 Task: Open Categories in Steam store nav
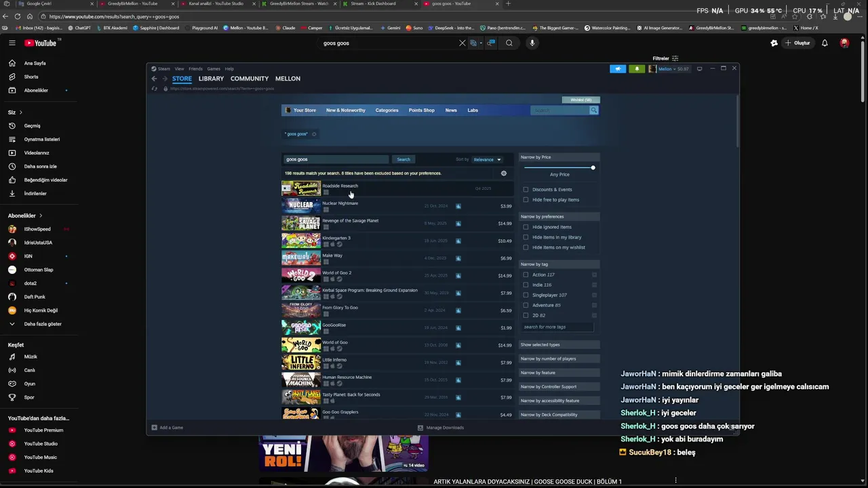click(387, 110)
